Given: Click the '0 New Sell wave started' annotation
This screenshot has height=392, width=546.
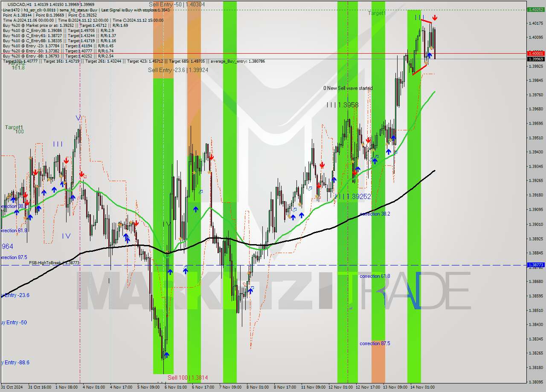Looking at the screenshot, I should pos(348,88).
